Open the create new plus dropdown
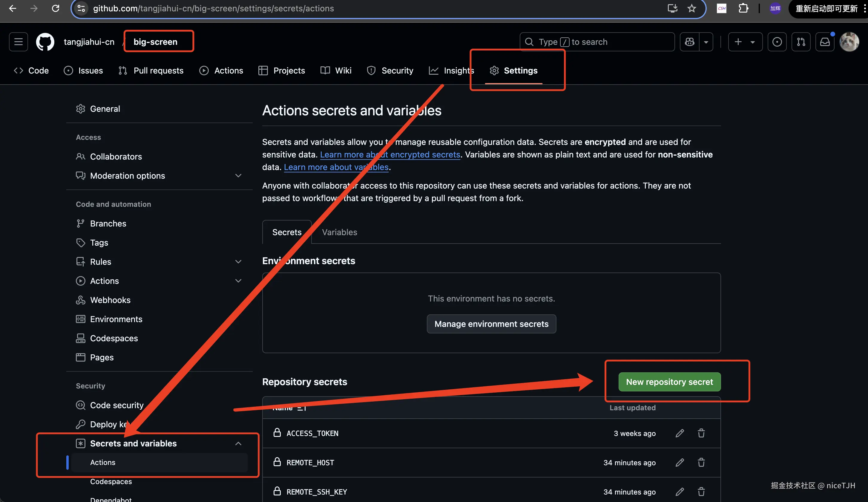This screenshot has width=868, height=502. [745, 42]
